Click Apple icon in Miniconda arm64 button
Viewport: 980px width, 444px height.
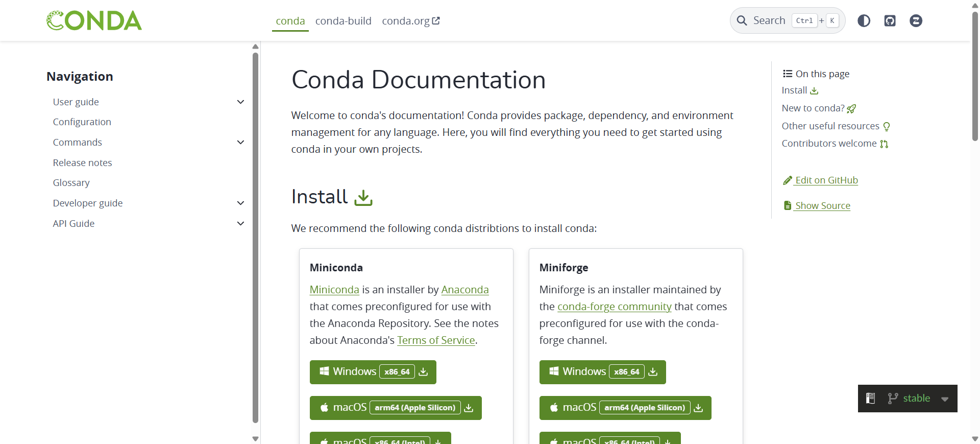pyautogui.click(x=324, y=407)
